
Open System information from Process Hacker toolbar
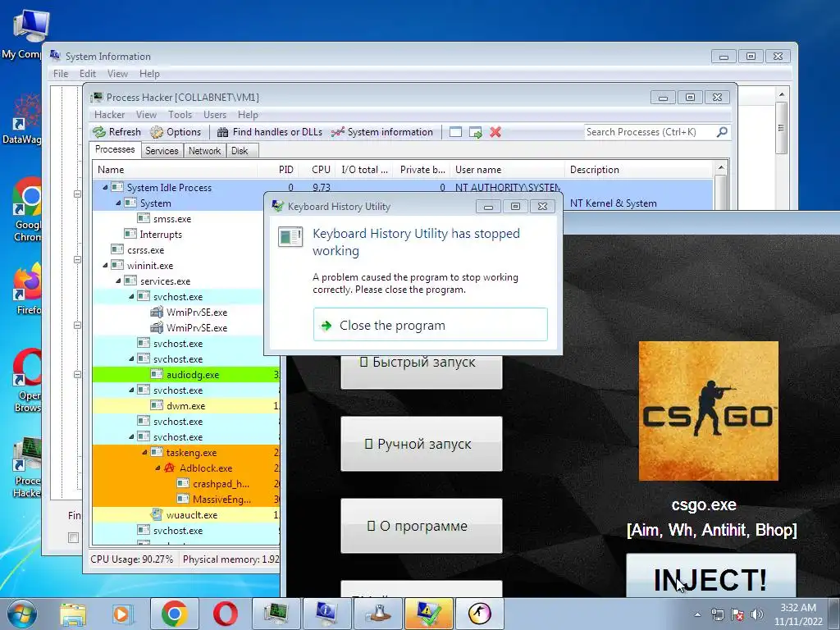coord(382,132)
